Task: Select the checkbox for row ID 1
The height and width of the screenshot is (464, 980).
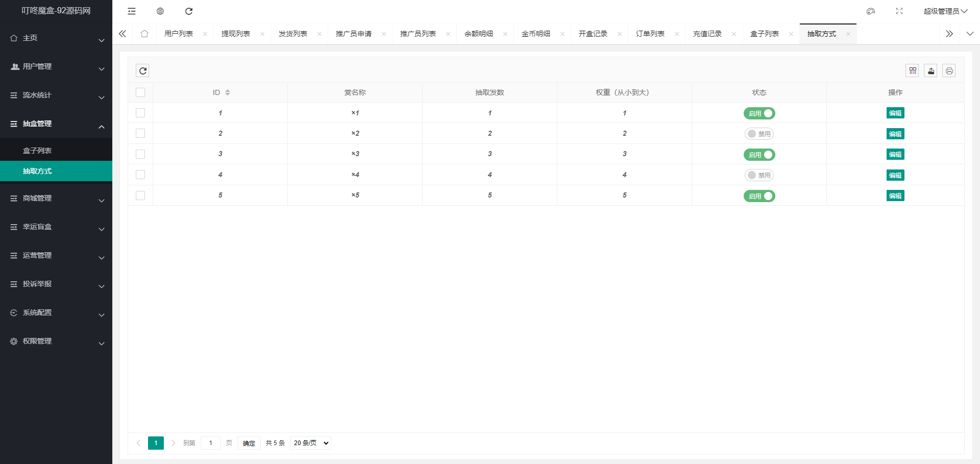Action: tap(140, 113)
